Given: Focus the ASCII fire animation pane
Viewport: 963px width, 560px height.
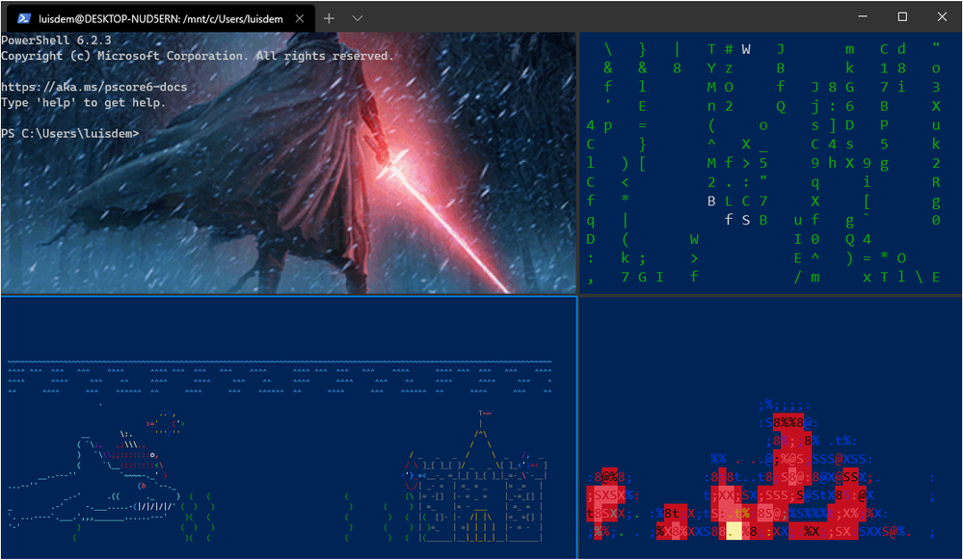Looking at the screenshot, I should (771, 428).
